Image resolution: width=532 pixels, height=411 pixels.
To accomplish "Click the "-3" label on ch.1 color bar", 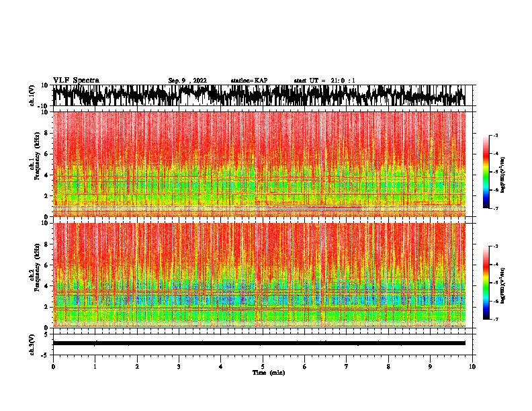I will click(496, 135).
